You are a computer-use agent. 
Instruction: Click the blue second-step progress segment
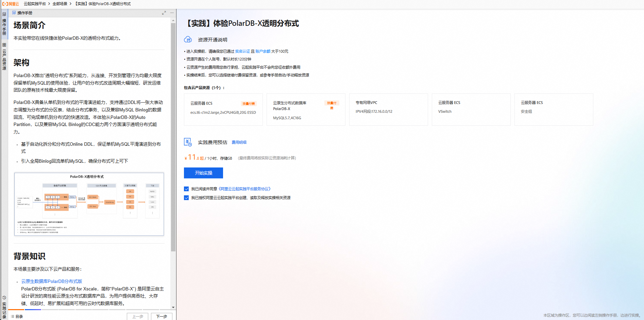33,309
